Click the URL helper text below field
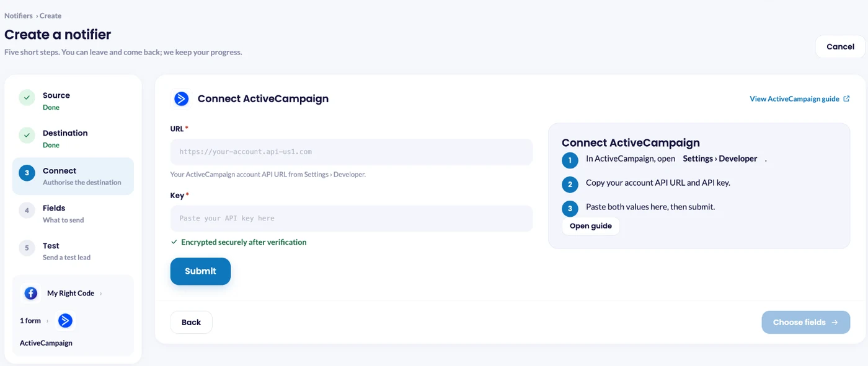Screen dimensions: 868x366 (268, 175)
